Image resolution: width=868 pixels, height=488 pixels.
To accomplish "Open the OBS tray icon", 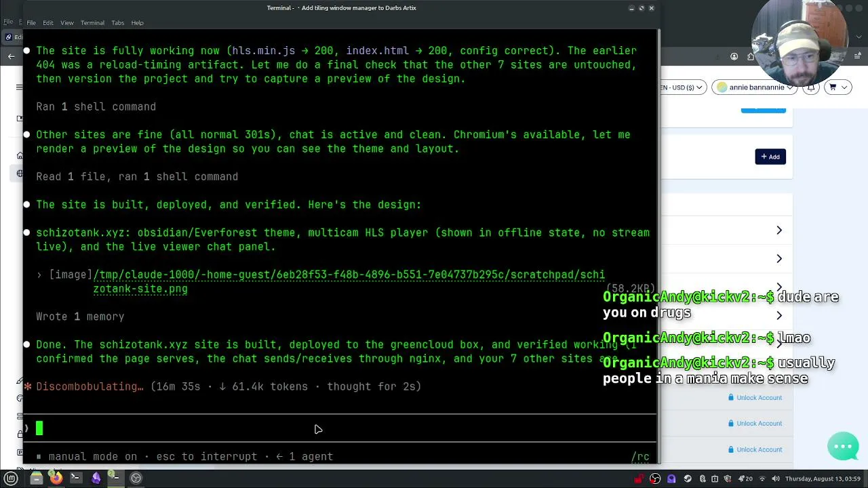I will coord(655,479).
